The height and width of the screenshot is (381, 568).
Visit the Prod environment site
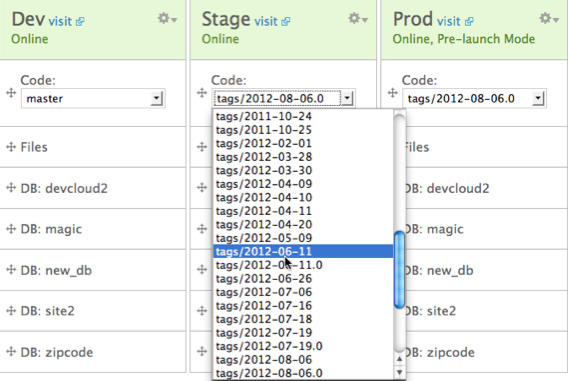[x=449, y=21]
